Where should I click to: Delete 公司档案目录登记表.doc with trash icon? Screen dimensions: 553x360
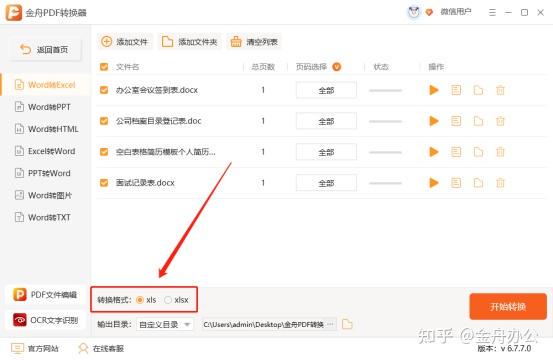[x=500, y=121]
